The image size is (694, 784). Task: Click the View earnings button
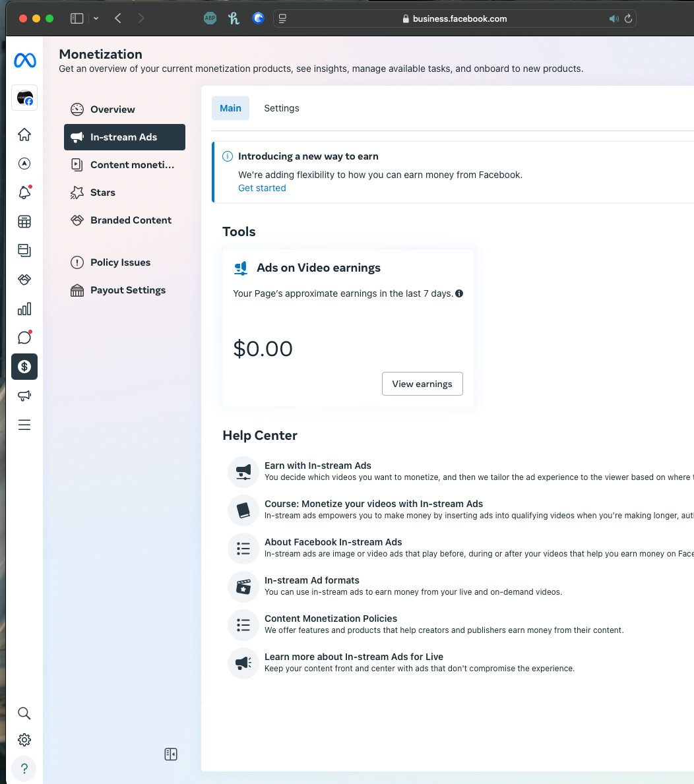click(x=422, y=384)
